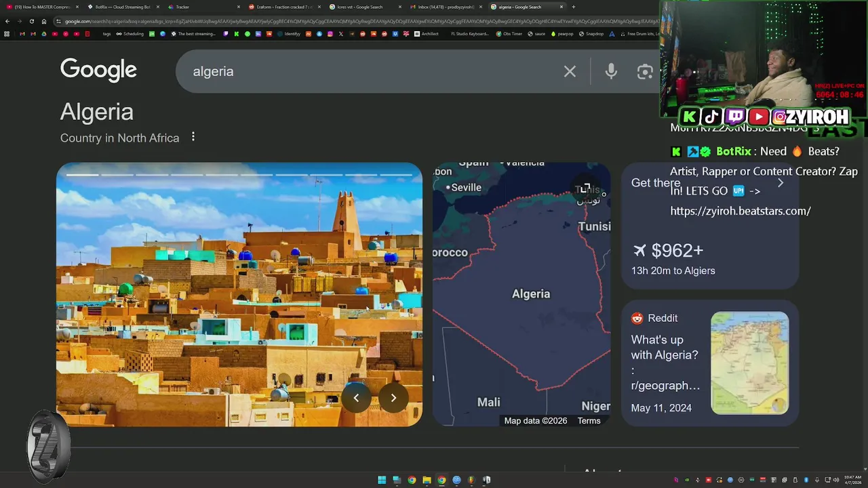
Task: Expand the Get there card chevron
Action: [x=781, y=183]
